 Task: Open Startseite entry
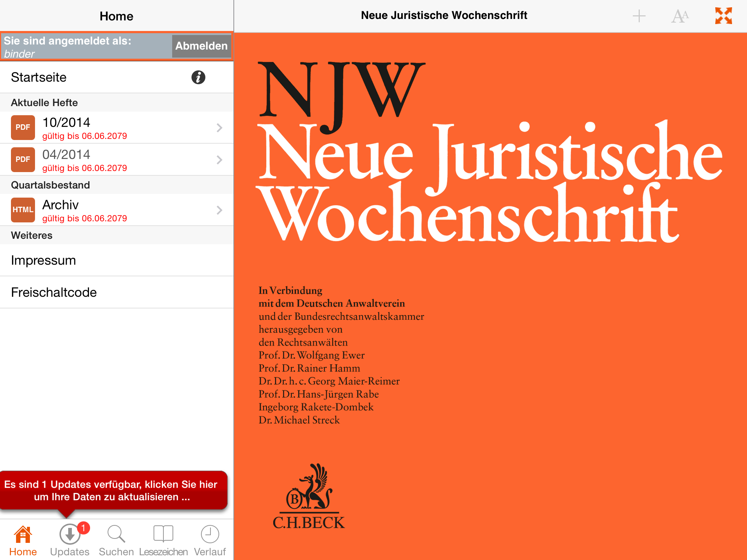pos(117,77)
